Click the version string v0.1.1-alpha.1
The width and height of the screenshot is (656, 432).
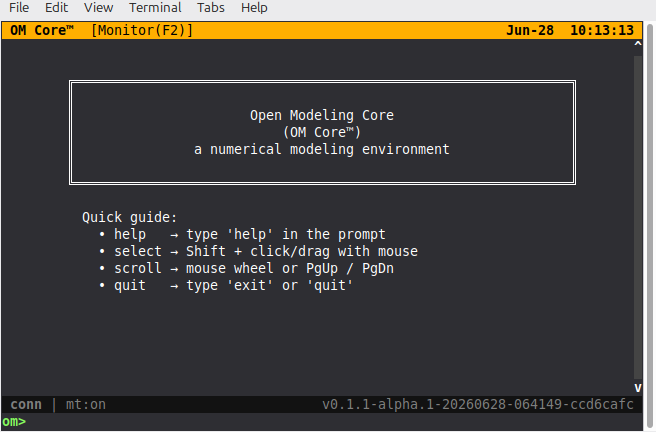(x=477, y=404)
